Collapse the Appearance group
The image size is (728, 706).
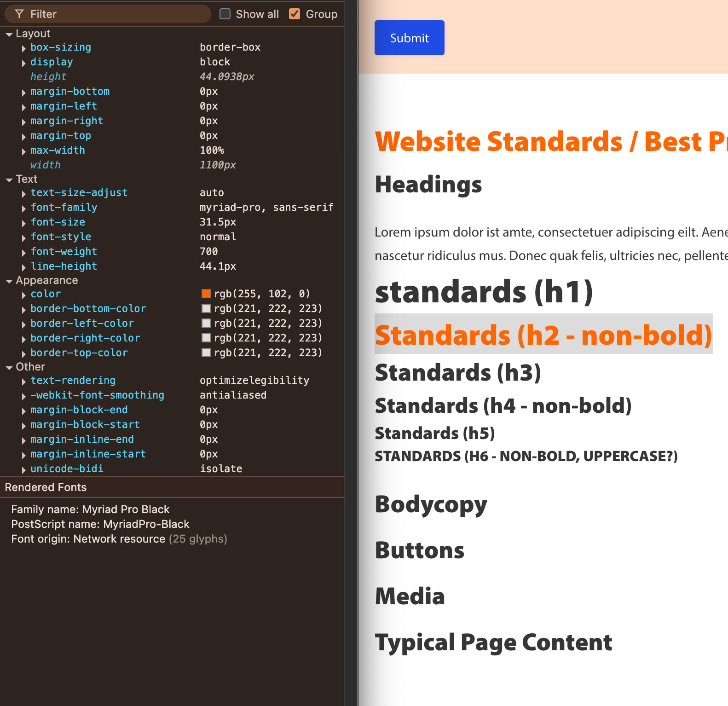pos(9,281)
